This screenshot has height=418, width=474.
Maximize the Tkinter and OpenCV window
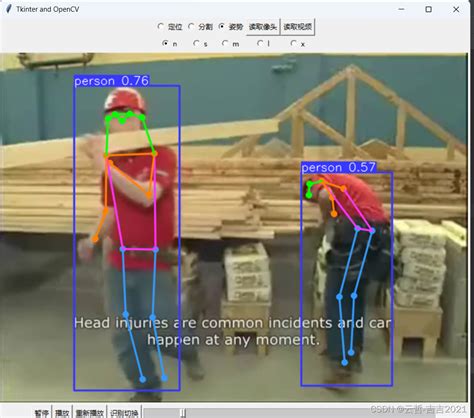429,9
